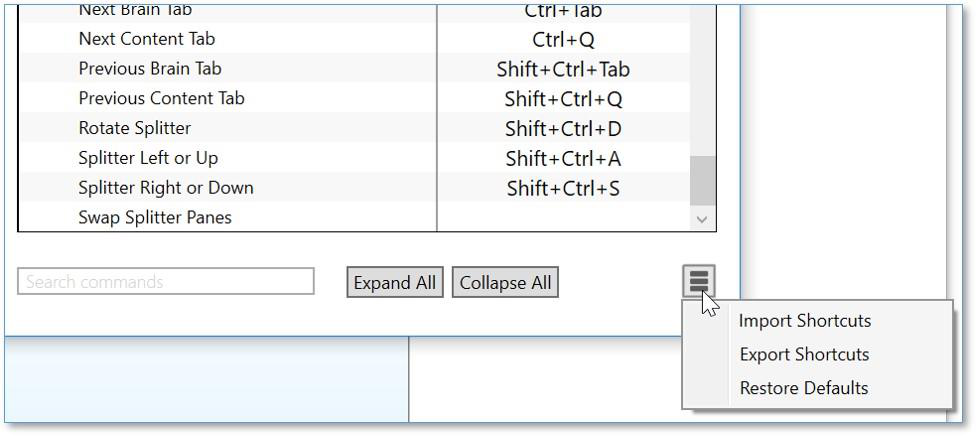Pick the Previous Content Tab command

pyautogui.click(x=161, y=98)
